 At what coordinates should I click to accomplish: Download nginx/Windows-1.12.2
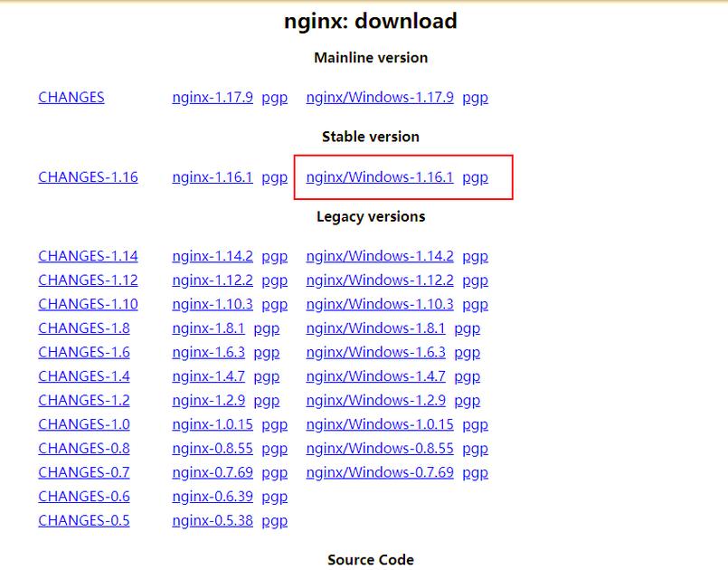[380, 280]
